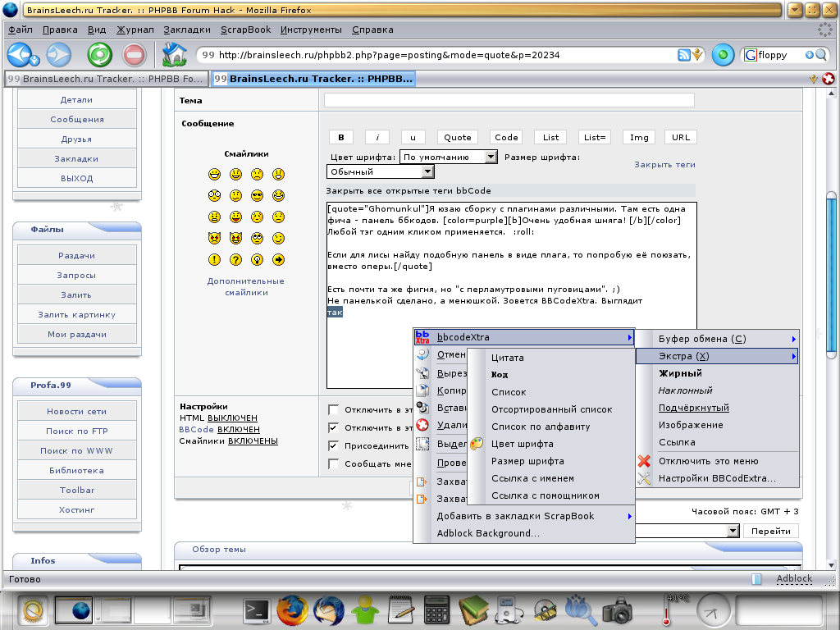Open the back history dropdown arrow
The height and width of the screenshot is (630, 840).
(x=34, y=60)
